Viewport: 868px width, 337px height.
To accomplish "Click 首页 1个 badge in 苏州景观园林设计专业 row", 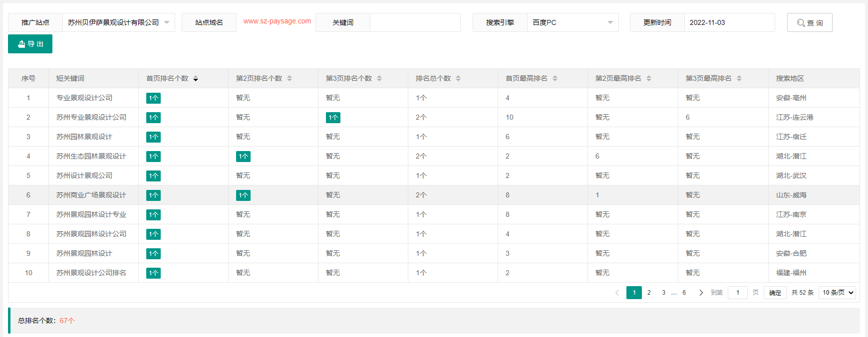I will (153, 215).
